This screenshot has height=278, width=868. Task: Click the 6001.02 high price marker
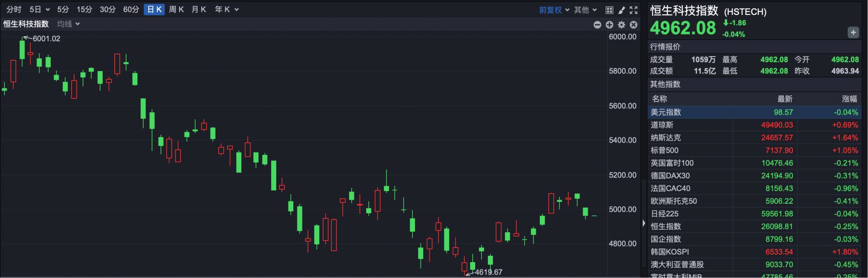[46, 39]
